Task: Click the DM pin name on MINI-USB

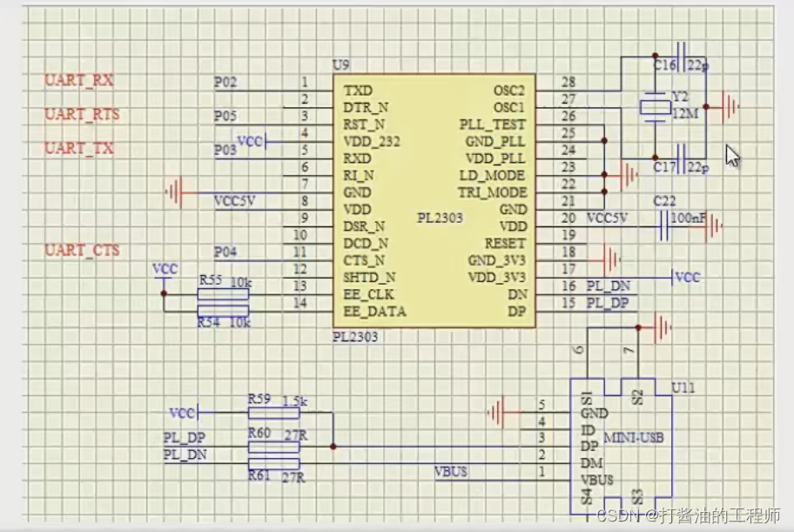Action: click(591, 463)
